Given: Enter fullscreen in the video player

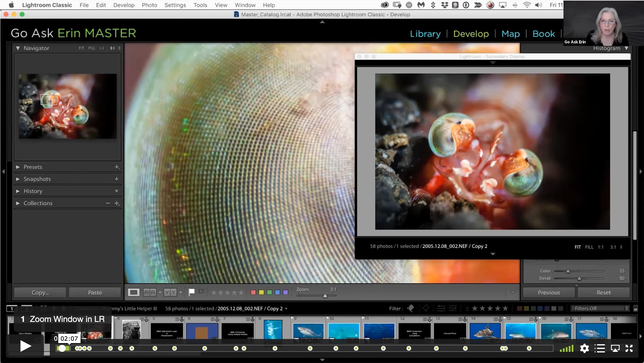Looking at the screenshot, I should (x=629, y=348).
